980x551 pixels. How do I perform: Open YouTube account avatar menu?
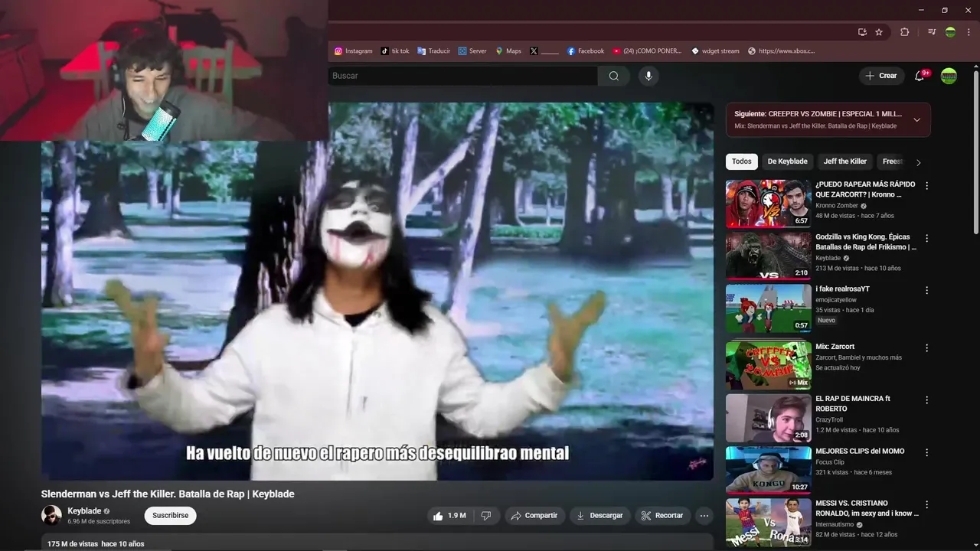(x=949, y=76)
